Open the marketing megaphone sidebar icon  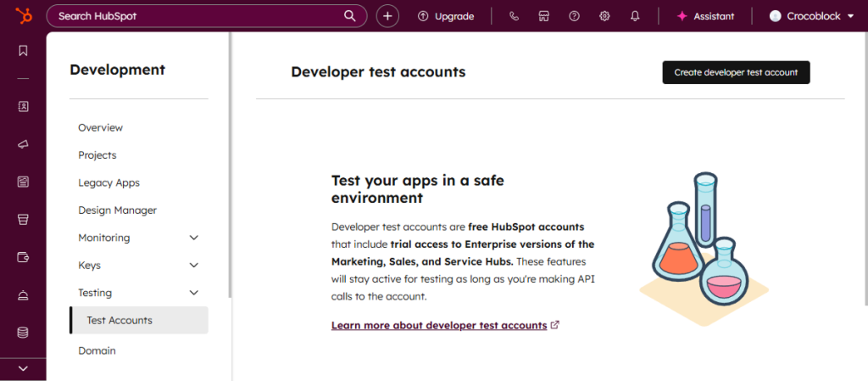pos(23,144)
